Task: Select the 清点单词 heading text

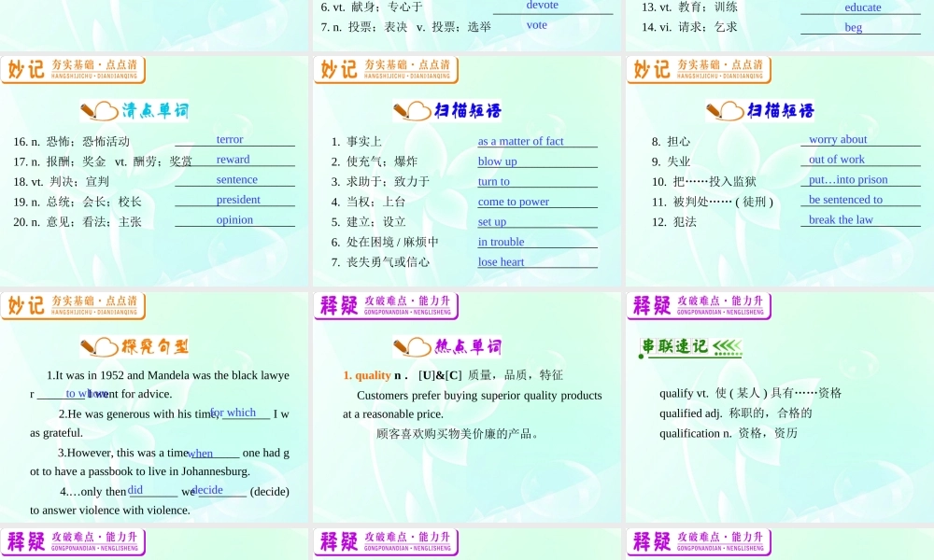Action: click(155, 111)
